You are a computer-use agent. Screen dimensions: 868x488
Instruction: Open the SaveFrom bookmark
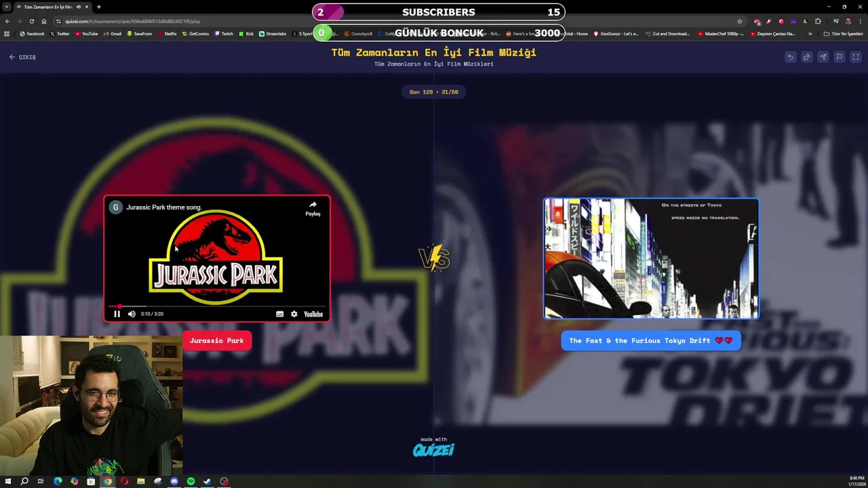[x=139, y=34]
